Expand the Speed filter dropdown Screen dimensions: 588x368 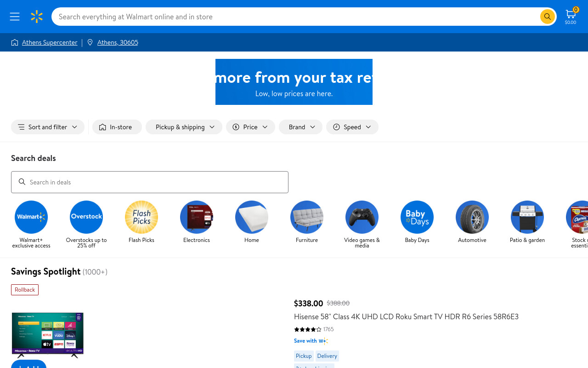point(352,127)
